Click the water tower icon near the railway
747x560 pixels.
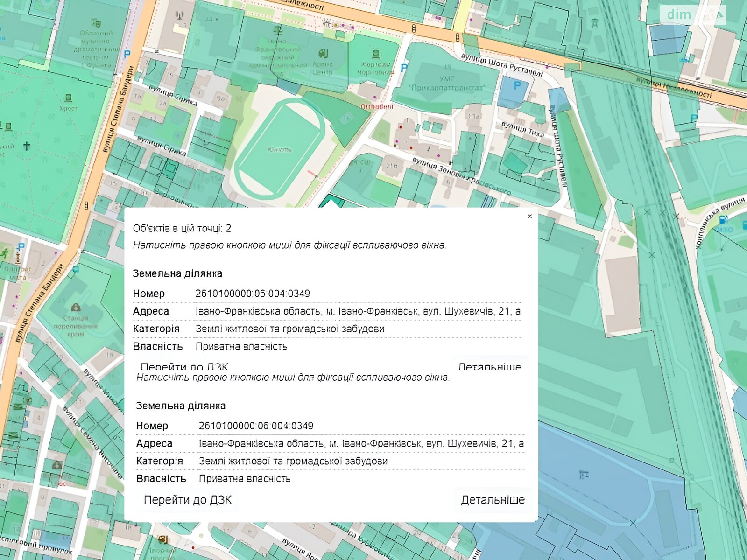pos(595,22)
